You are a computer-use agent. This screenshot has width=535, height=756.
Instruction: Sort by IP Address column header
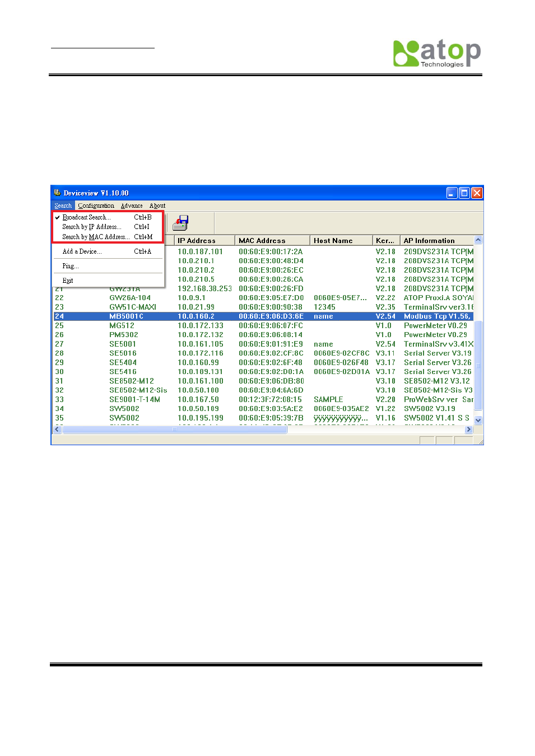(x=204, y=240)
